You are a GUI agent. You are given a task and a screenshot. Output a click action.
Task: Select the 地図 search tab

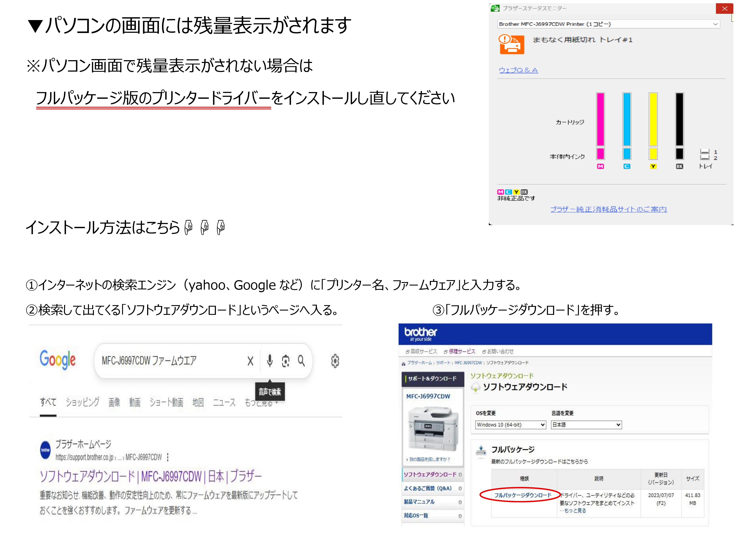tap(198, 402)
